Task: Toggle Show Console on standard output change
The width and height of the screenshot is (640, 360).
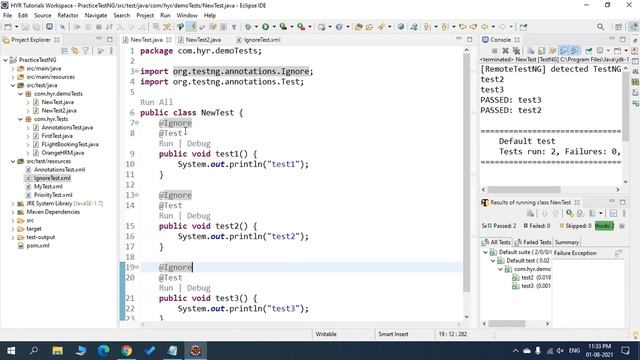Action: click(x=564, y=51)
